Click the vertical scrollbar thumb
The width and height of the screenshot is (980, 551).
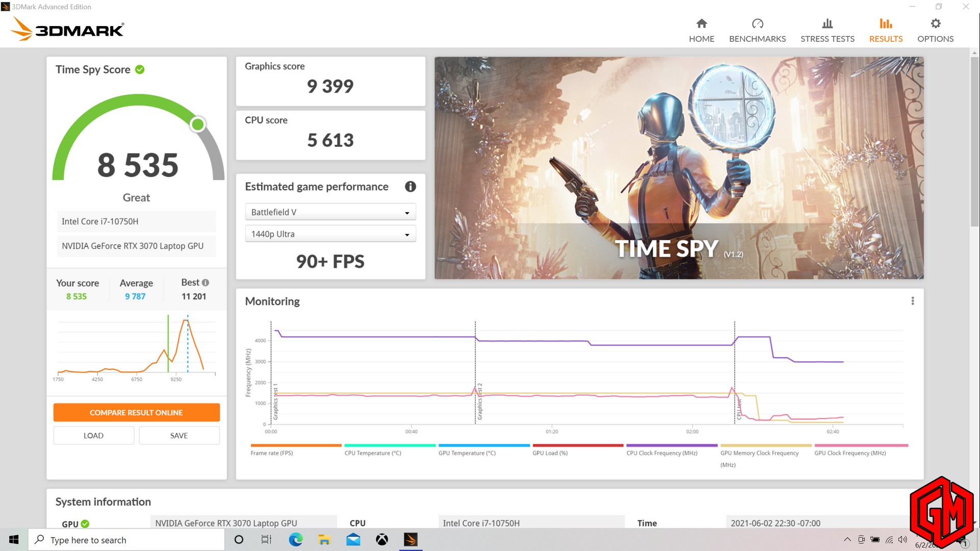(x=974, y=142)
